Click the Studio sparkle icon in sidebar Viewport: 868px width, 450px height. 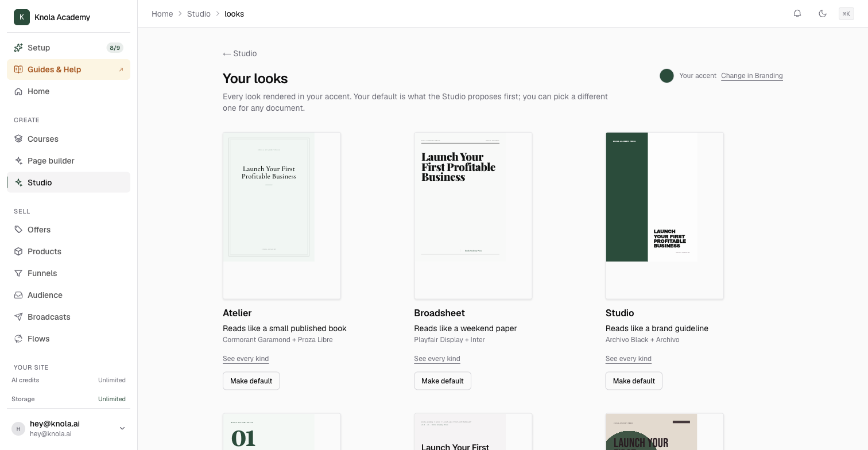click(x=18, y=183)
